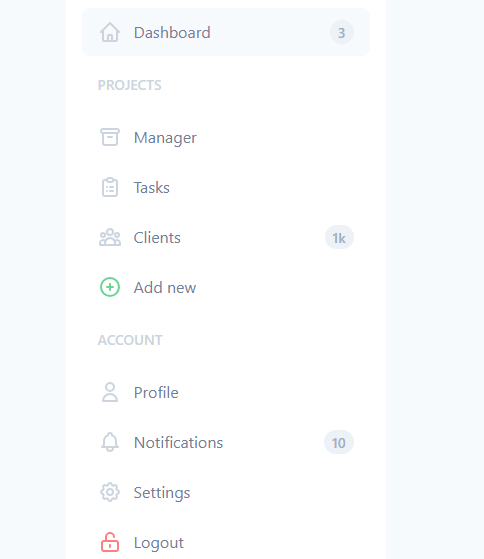Click the Dashboard home icon

tap(110, 32)
